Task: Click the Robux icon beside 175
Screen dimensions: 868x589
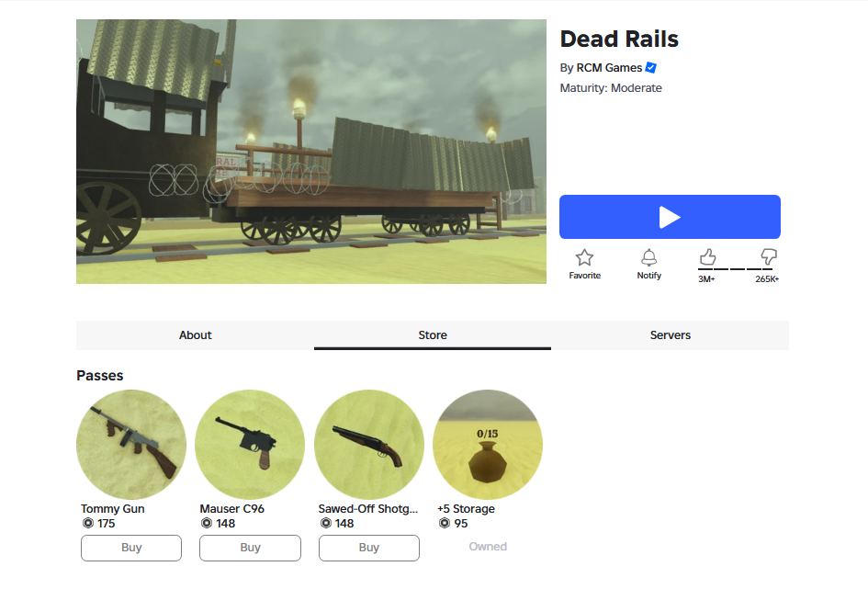Action: tap(87, 523)
